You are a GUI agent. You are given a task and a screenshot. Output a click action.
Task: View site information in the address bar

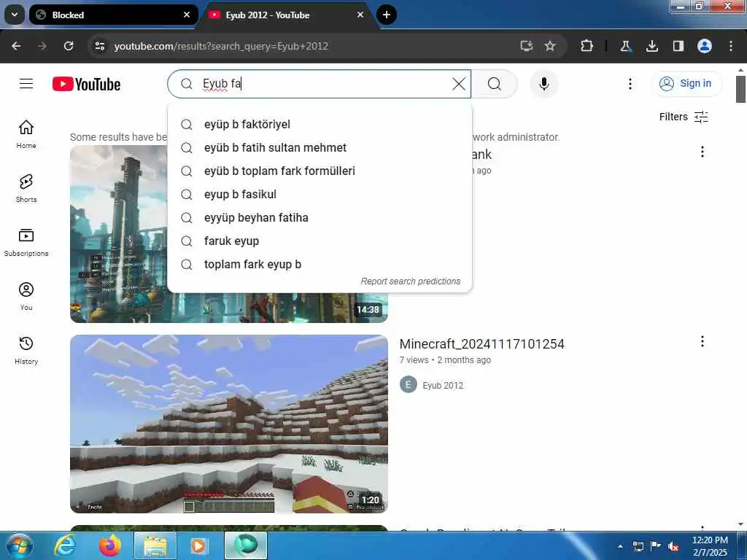click(x=99, y=46)
